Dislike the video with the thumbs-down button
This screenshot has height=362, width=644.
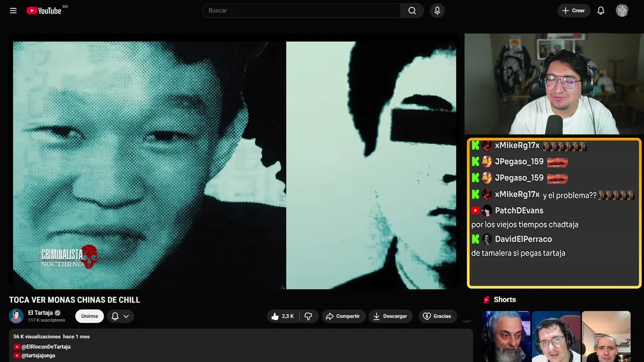[x=308, y=316]
